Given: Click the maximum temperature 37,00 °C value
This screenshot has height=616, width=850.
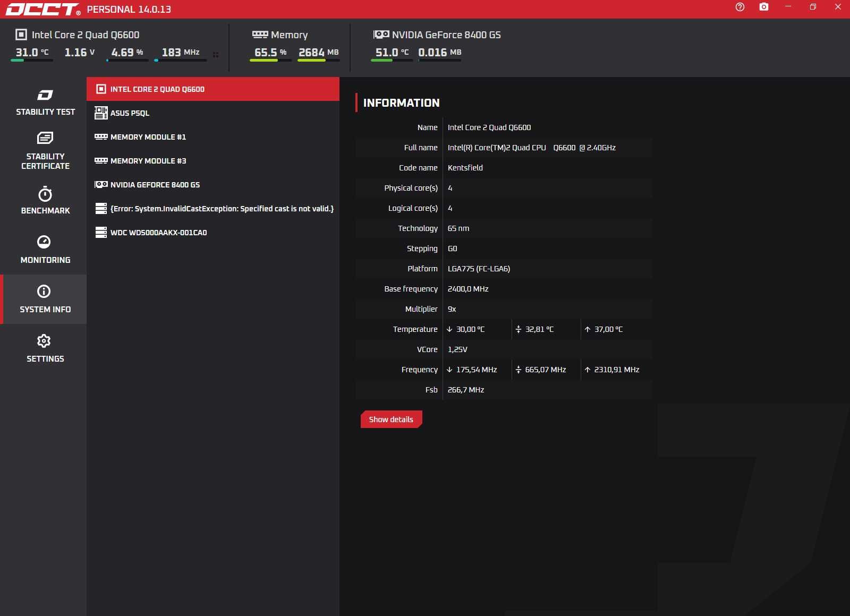Looking at the screenshot, I should tap(608, 329).
